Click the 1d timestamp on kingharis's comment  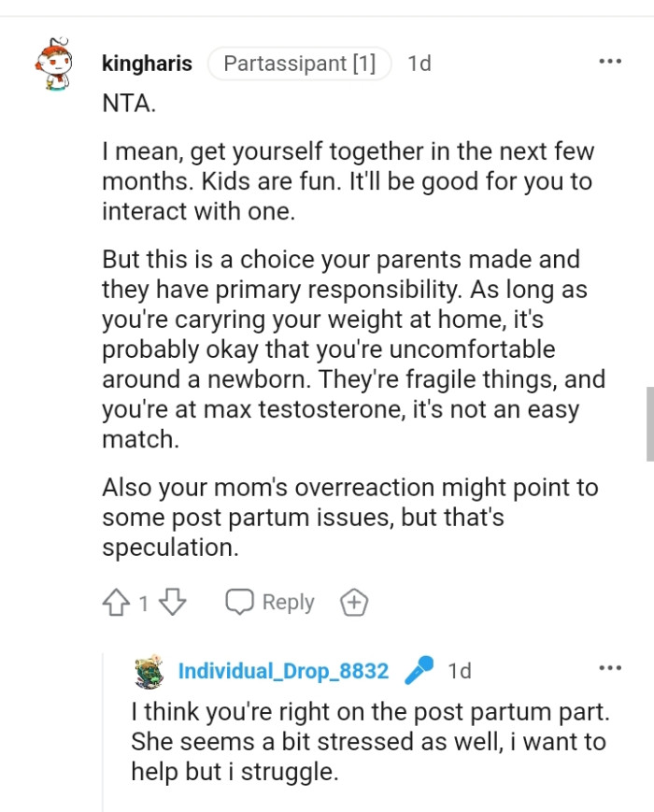coord(419,64)
